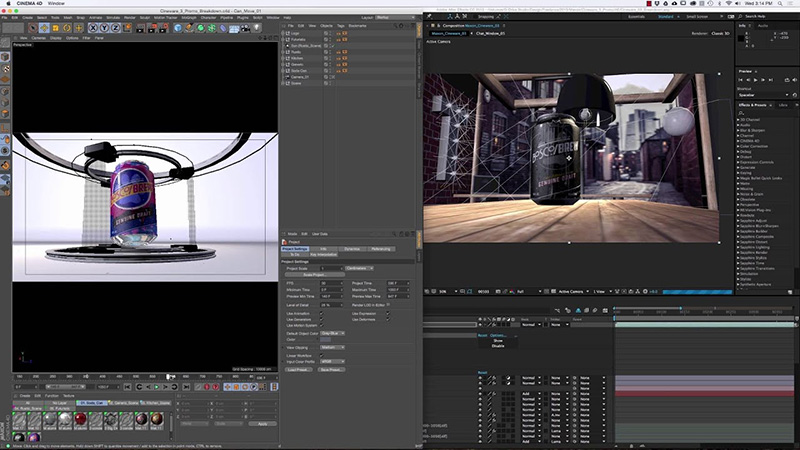The image size is (800, 450).
Task: Click the Cube primitive icon
Action: (x=176, y=28)
